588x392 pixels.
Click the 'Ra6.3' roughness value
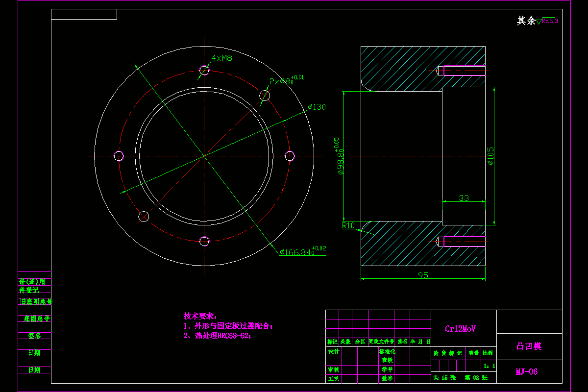550,21
